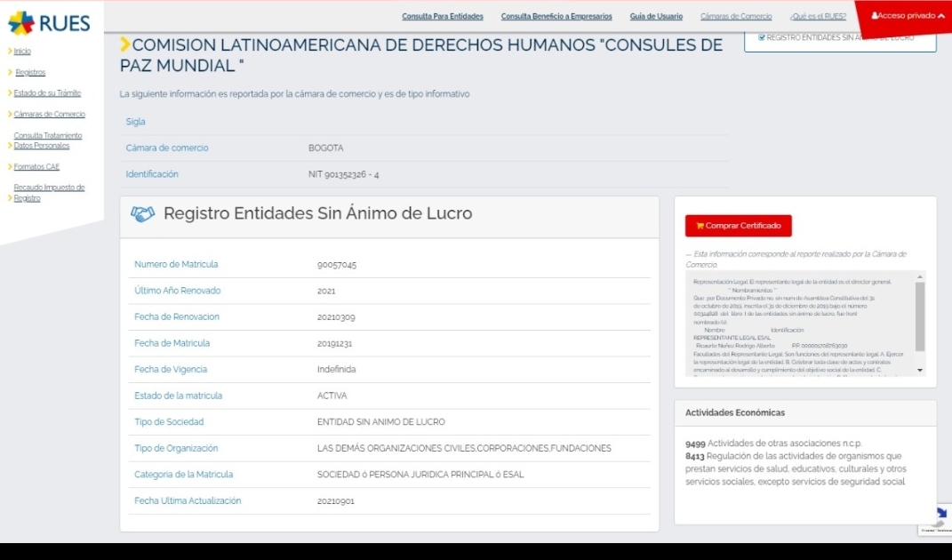Toggle the Registro Entidades Sin Animo de Lucro checkbox
This screenshot has height=560, width=952.
pos(761,38)
